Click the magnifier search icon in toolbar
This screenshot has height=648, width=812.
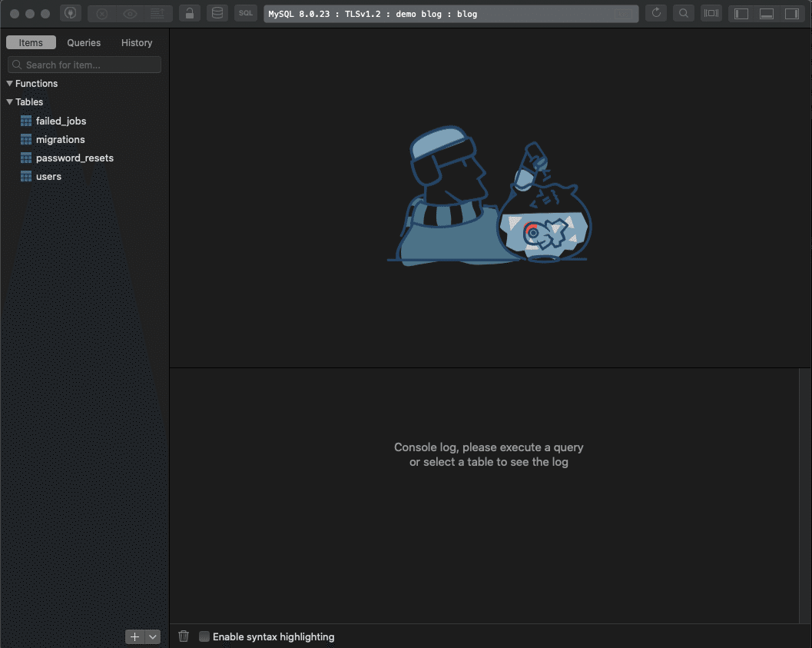coord(684,14)
